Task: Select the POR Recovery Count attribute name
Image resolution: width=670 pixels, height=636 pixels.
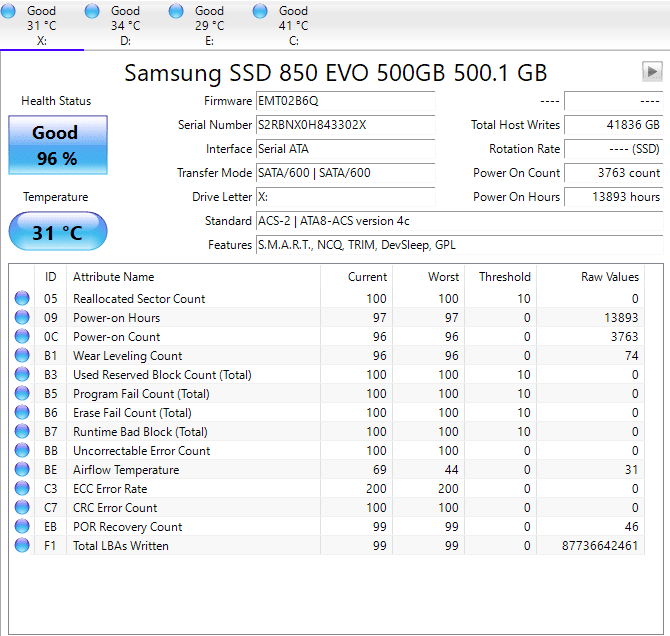Action: (127, 527)
